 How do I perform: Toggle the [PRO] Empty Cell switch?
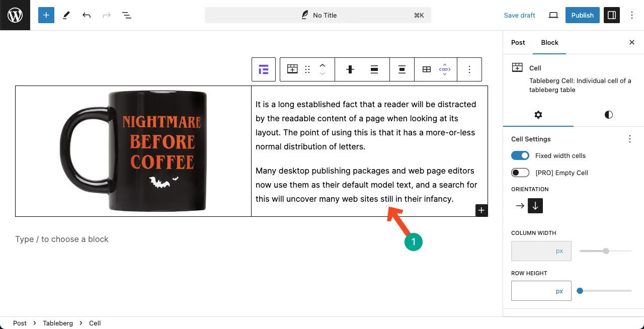click(520, 173)
